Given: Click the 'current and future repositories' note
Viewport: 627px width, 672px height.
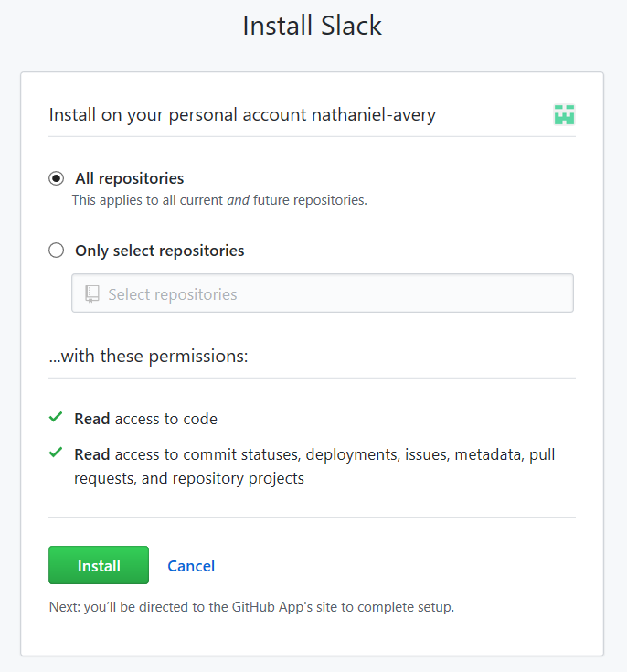Looking at the screenshot, I should click(219, 200).
